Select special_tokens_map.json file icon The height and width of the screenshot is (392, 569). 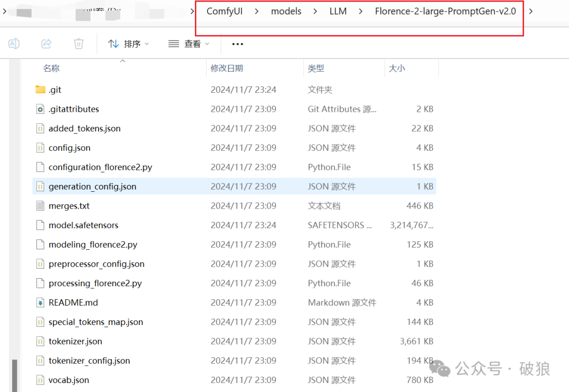click(40, 322)
